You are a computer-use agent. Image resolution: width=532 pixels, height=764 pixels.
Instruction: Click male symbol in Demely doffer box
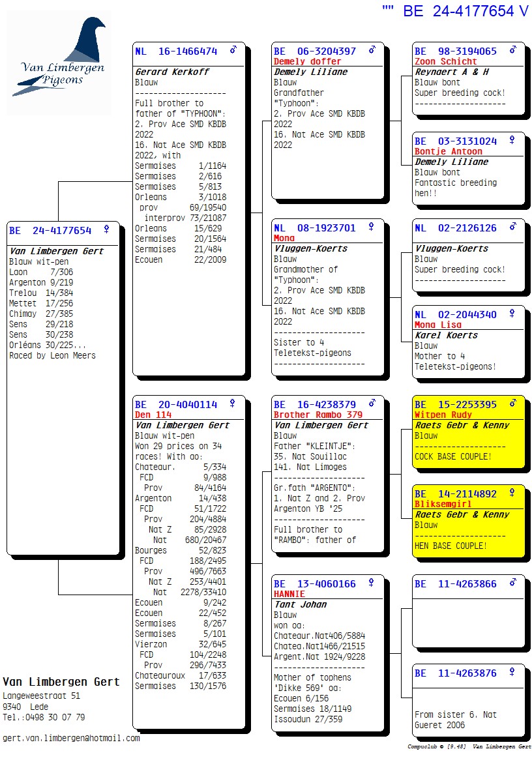[x=372, y=50]
